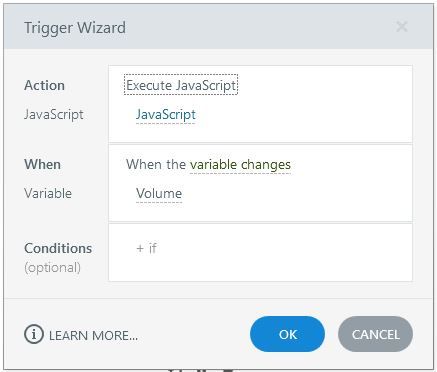Add a condition with '+ if'
437x372 pixels.
(x=146, y=248)
